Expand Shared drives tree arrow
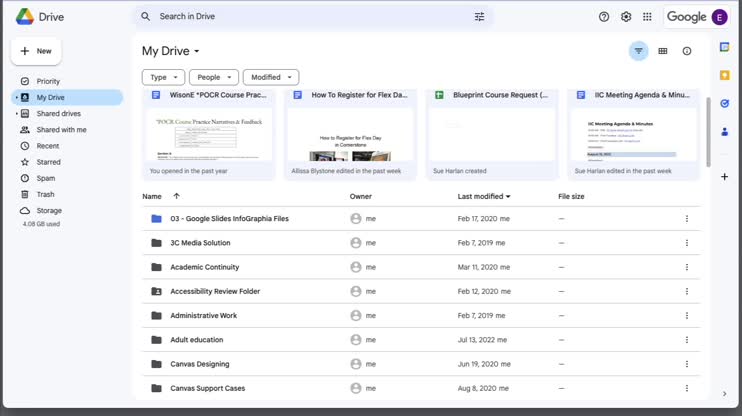 point(17,114)
